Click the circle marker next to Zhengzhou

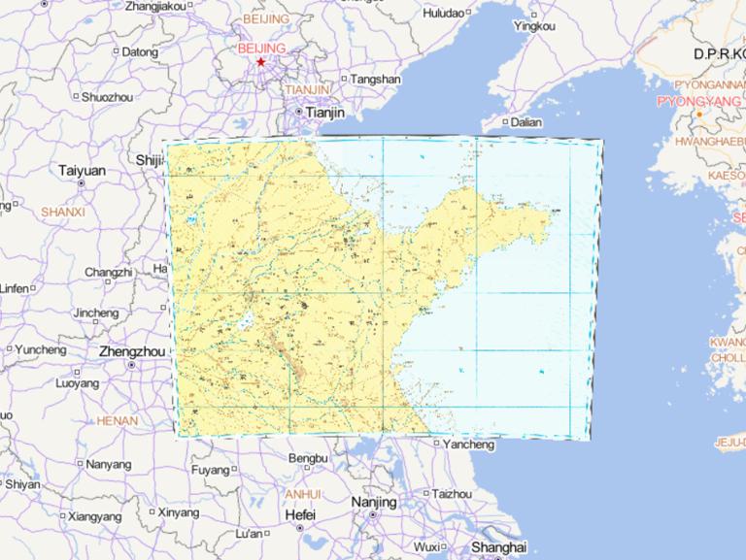click(x=132, y=365)
